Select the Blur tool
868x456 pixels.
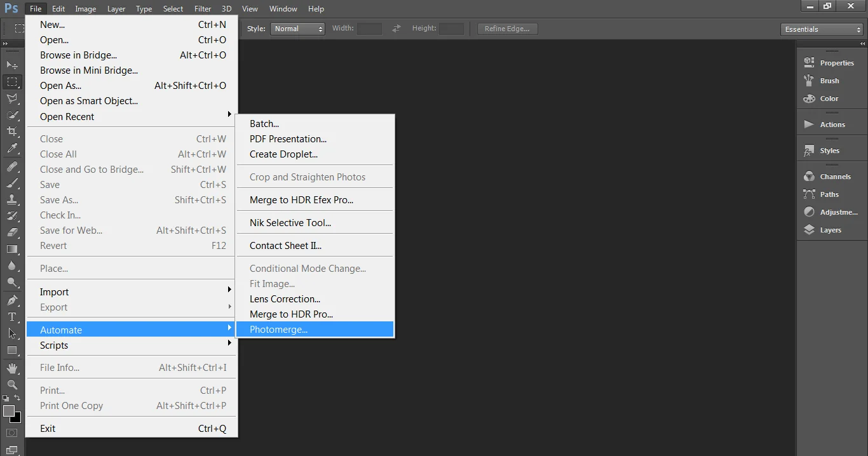[x=12, y=266]
